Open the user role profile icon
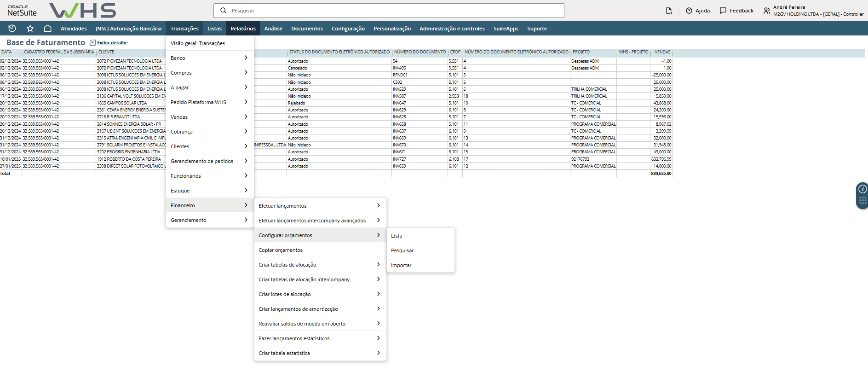The image size is (868, 384). (766, 11)
